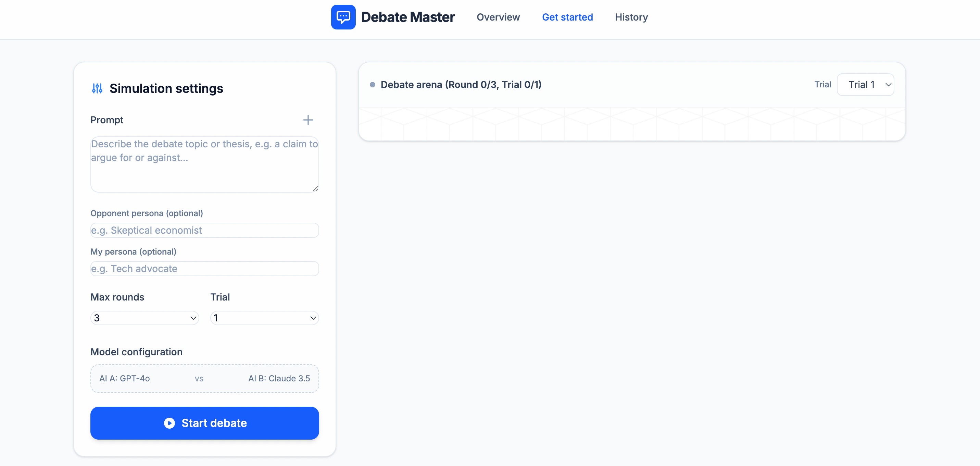This screenshot has width=980, height=466.
Task: Click the prompt textarea resize handle
Action: pyautogui.click(x=315, y=188)
